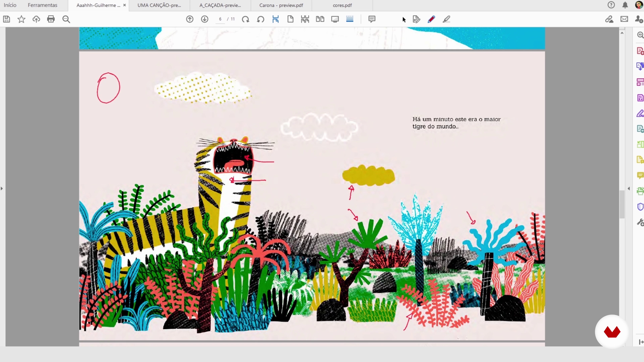
Task: Switch to the UMA CANÇÃO-pre... tab
Action: coord(159,5)
